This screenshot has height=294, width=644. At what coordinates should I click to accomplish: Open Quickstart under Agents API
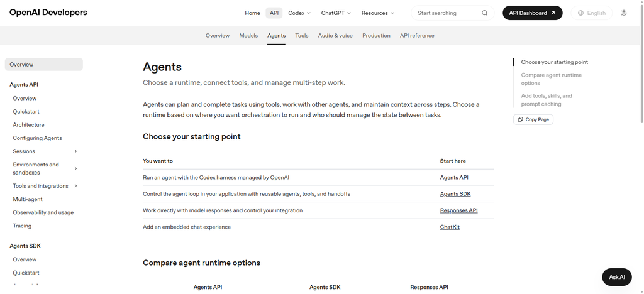pyautogui.click(x=26, y=112)
